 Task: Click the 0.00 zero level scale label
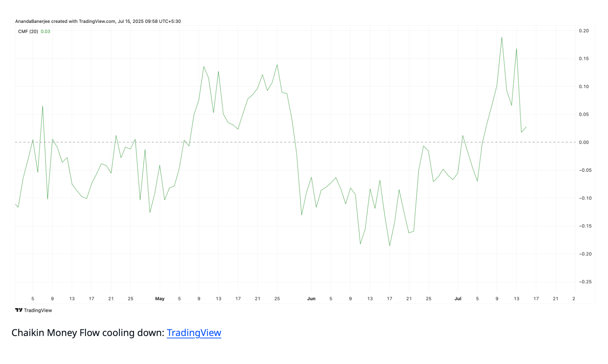pyautogui.click(x=584, y=142)
